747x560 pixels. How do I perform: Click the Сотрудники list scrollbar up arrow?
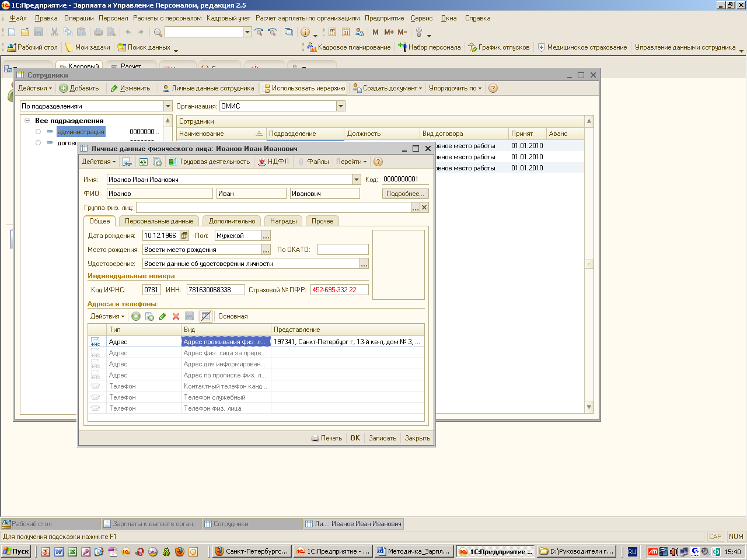(x=589, y=121)
